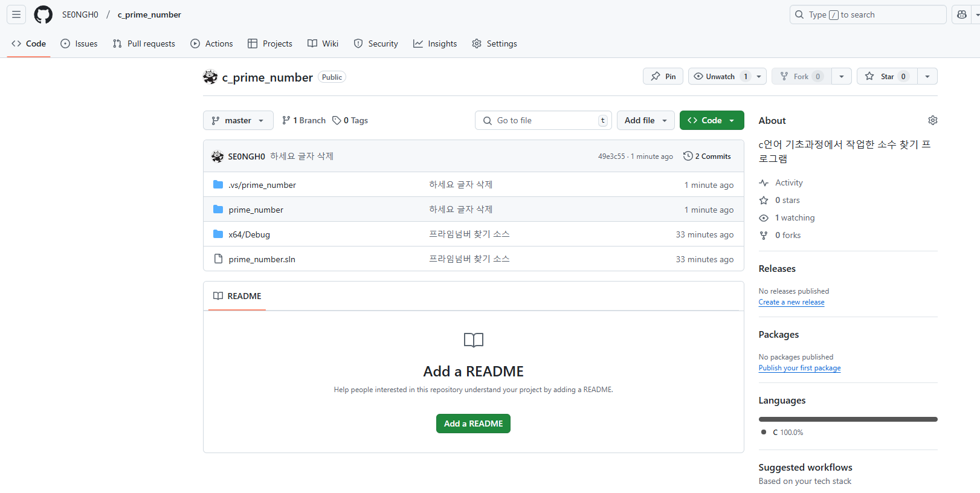Click the C language bar
Screen dimensions: 980x493
point(848,419)
